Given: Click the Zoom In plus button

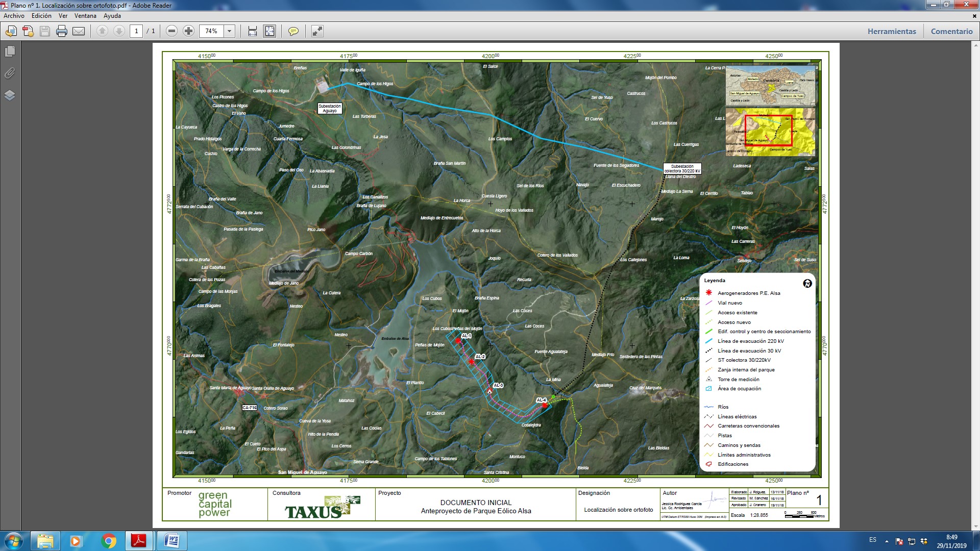Looking at the screenshot, I should click(x=188, y=31).
